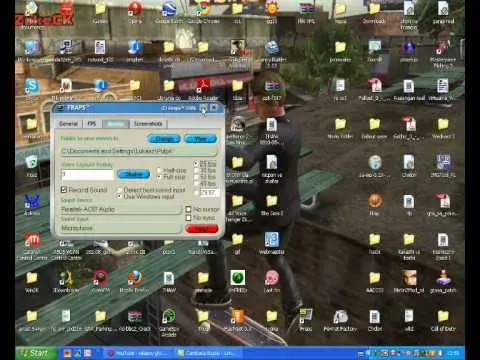Enable the No sync checkbox

coord(188,218)
